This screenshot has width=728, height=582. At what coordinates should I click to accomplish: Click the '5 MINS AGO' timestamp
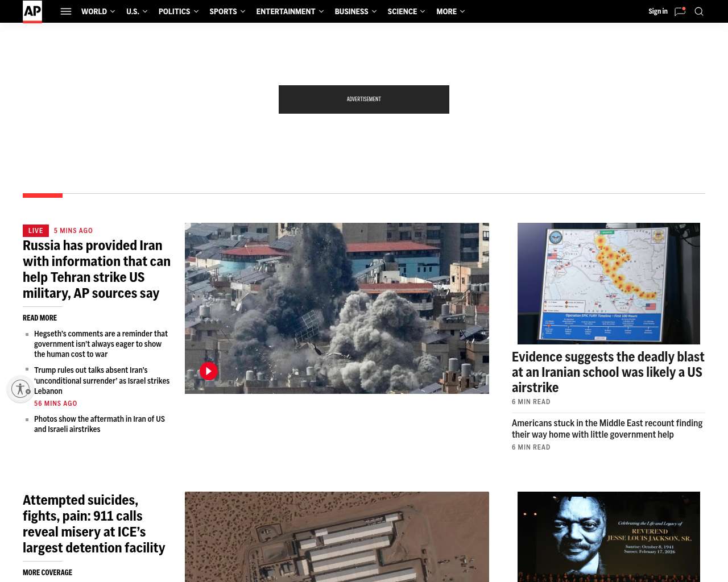click(73, 231)
